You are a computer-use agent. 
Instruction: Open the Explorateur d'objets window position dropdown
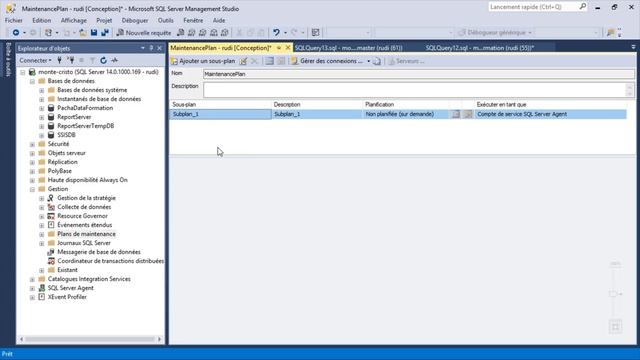tap(143, 48)
